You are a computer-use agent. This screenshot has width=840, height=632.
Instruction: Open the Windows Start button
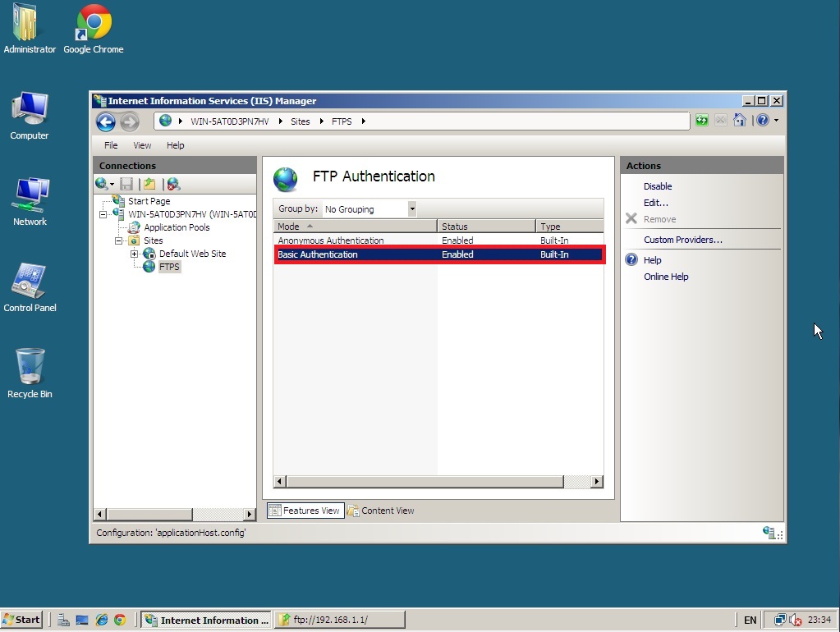pyautogui.click(x=21, y=620)
